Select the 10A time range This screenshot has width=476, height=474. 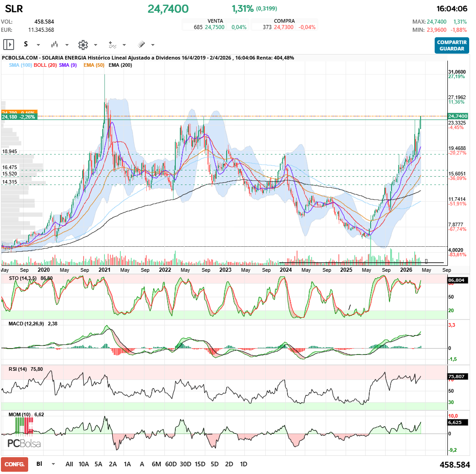(84, 464)
